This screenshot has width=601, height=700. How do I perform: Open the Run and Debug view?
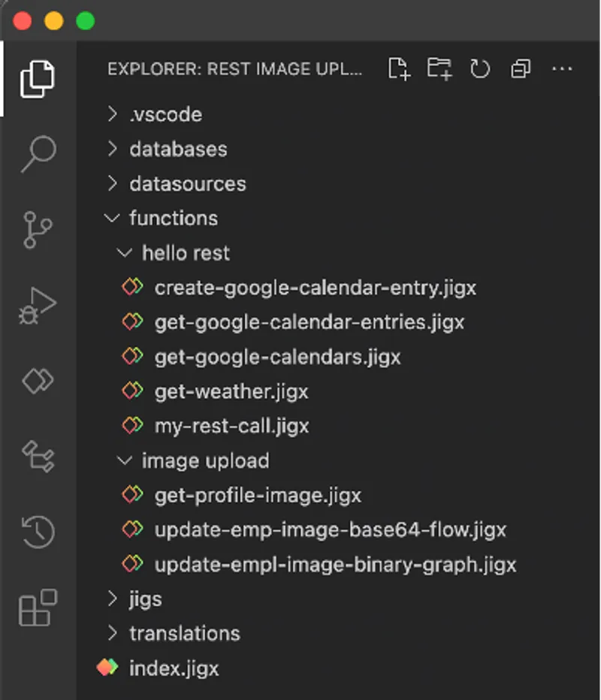[x=38, y=305]
